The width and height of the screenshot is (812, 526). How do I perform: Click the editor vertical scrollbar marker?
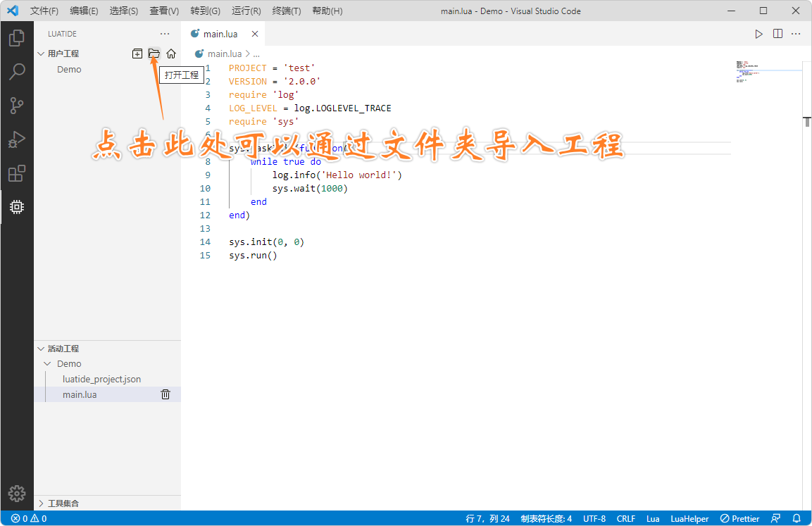807,122
